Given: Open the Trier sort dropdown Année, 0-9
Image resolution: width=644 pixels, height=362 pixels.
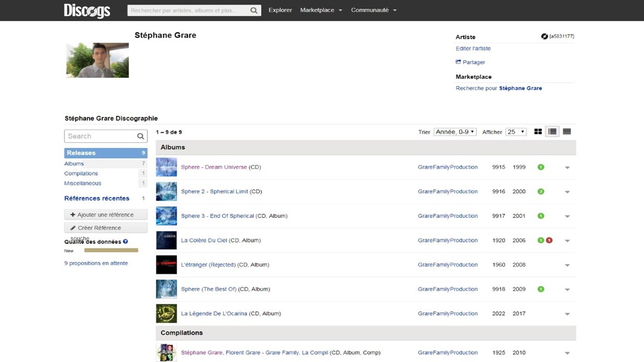Looking at the screenshot, I should pos(455,132).
